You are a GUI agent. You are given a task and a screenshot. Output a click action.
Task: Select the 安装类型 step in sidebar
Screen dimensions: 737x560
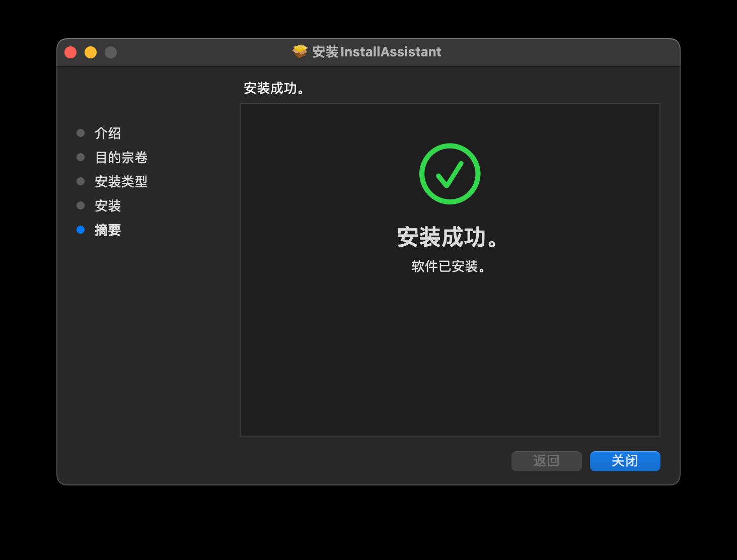(121, 182)
